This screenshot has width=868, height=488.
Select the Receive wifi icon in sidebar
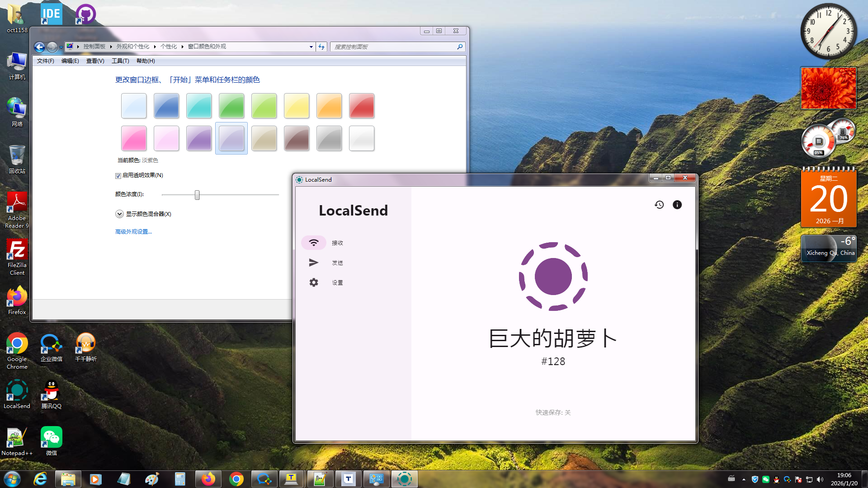tap(314, 243)
